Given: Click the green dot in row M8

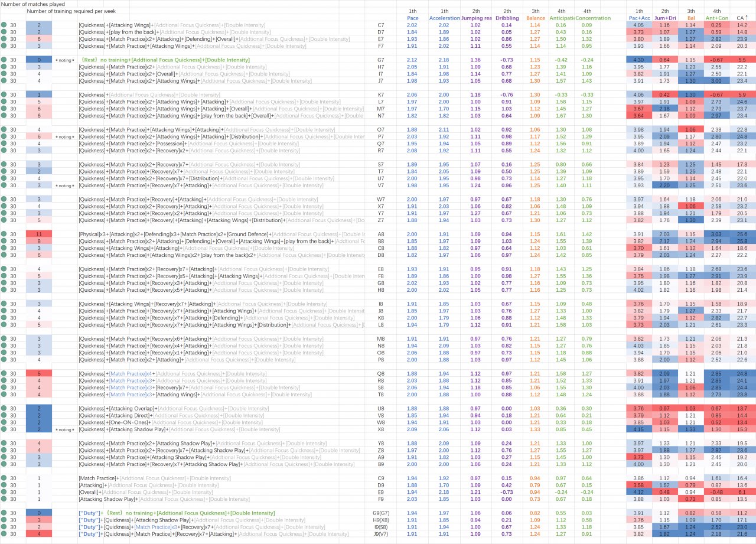Looking at the screenshot, I should 4,339.
